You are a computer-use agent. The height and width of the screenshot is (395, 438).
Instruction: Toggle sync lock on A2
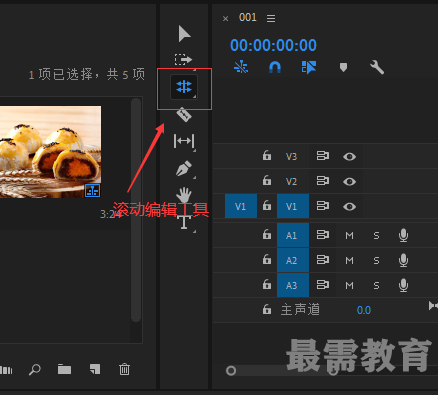pos(323,260)
